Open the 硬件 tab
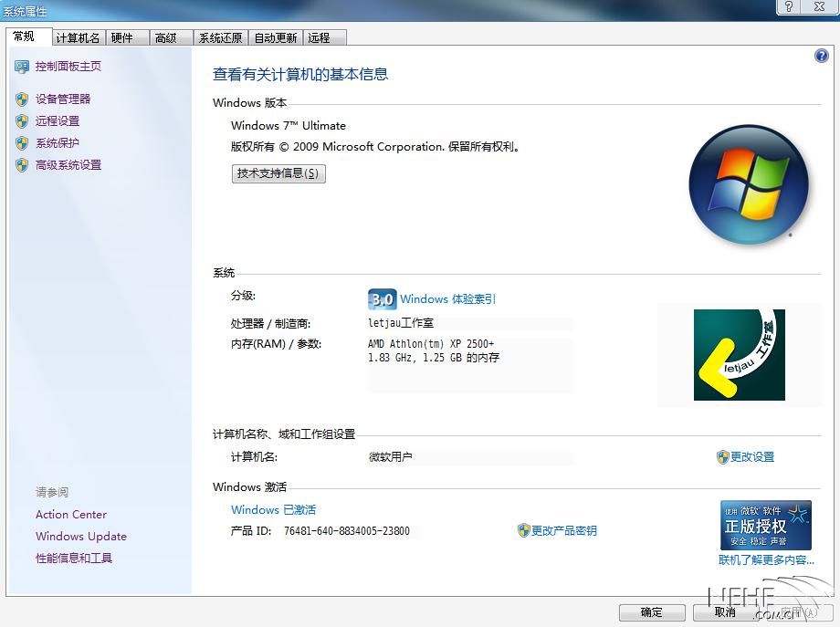Screen dimensions: 840x627 pyautogui.click(x=121, y=37)
